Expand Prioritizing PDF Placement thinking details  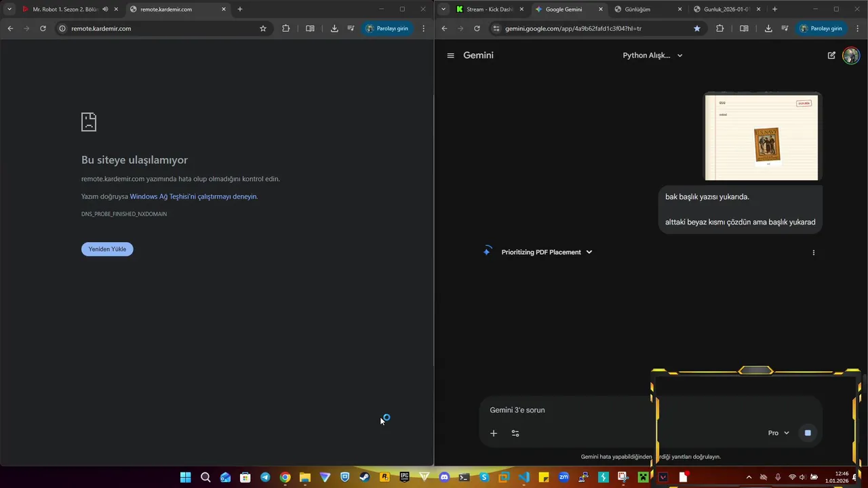tap(547, 252)
